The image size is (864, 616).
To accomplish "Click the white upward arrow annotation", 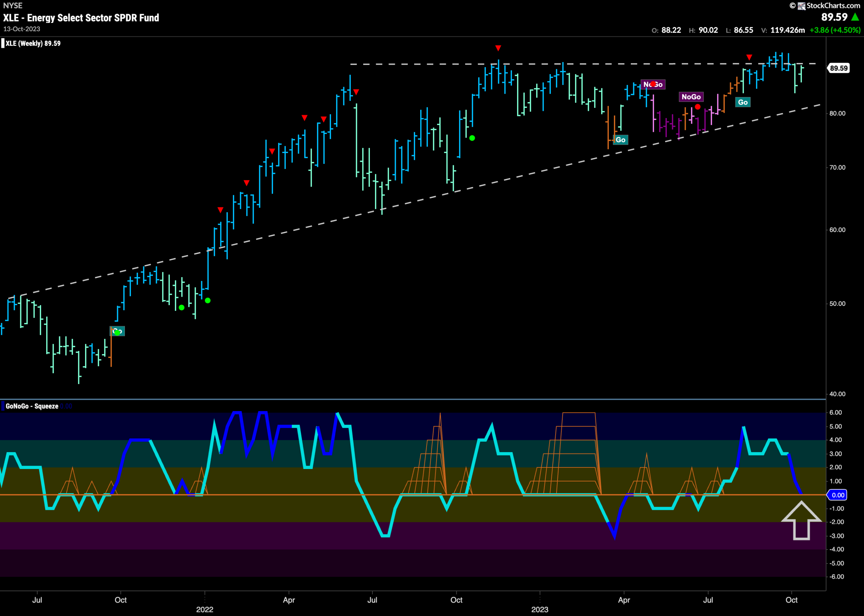I will [801, 520].
